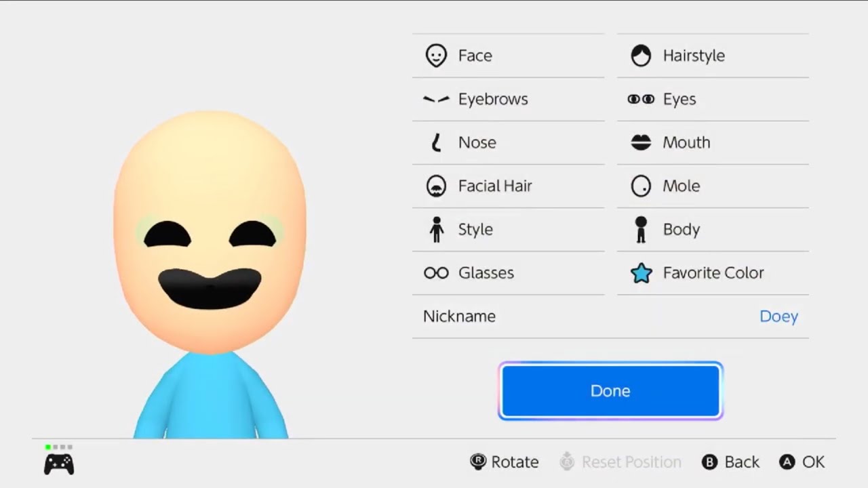868x488 pixels.
Task: Click the Favorite Color star icon
Action: tap(641, 273)
